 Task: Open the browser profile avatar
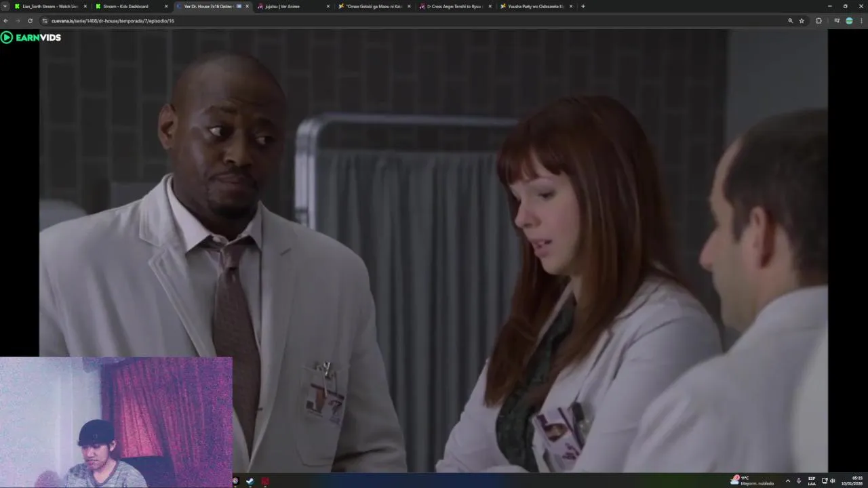click(849, 21)
